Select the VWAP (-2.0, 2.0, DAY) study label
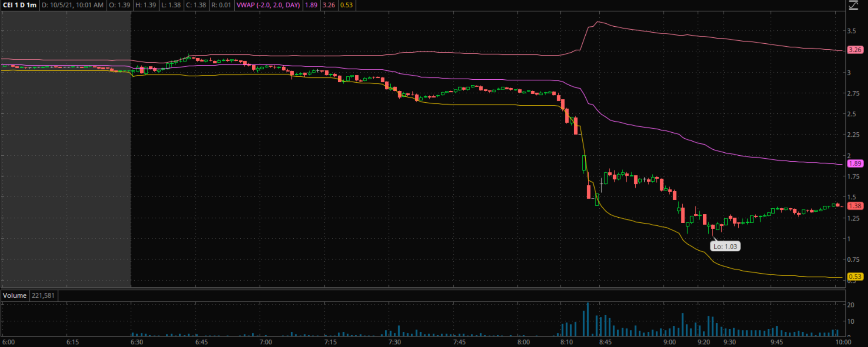This screenshot has width=868, height=347. (x=268, y=5)
